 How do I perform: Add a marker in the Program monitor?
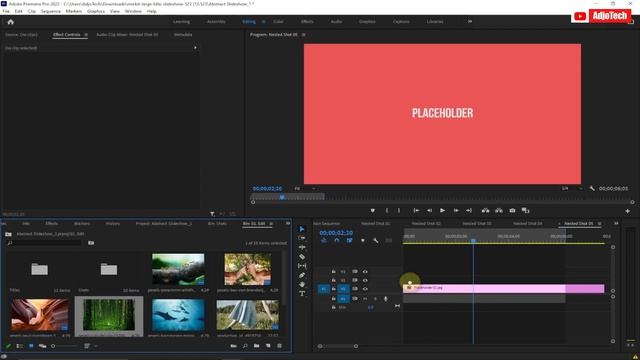coord(373,211)
